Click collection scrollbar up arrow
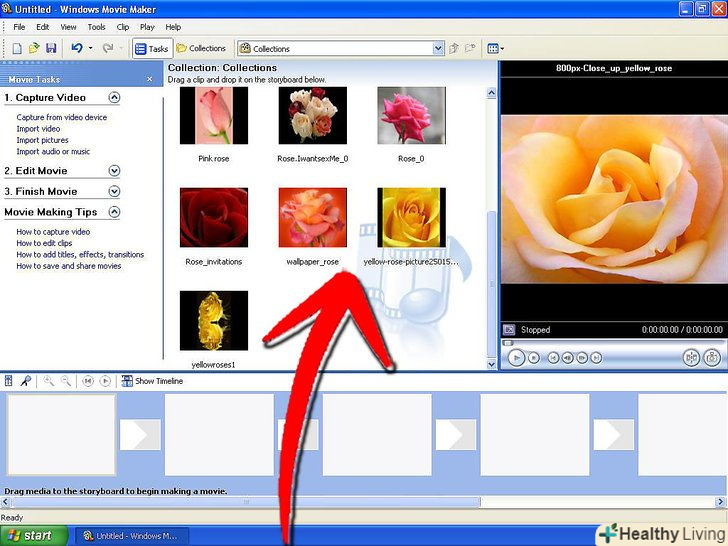This screenshot has height=546, width=728. 491,93
